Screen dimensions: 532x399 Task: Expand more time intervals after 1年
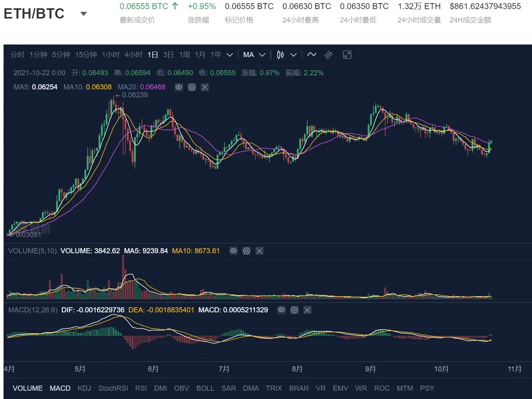230,55
